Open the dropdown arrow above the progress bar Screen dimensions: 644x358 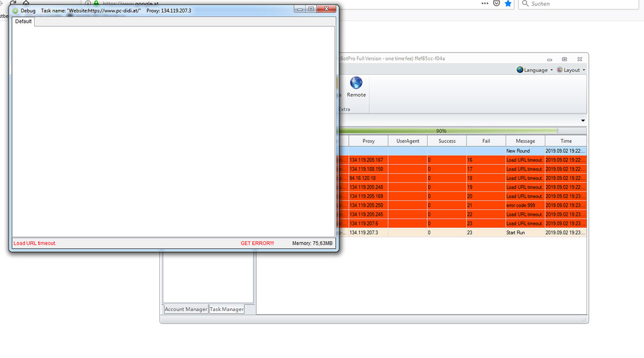coord(583,121)
